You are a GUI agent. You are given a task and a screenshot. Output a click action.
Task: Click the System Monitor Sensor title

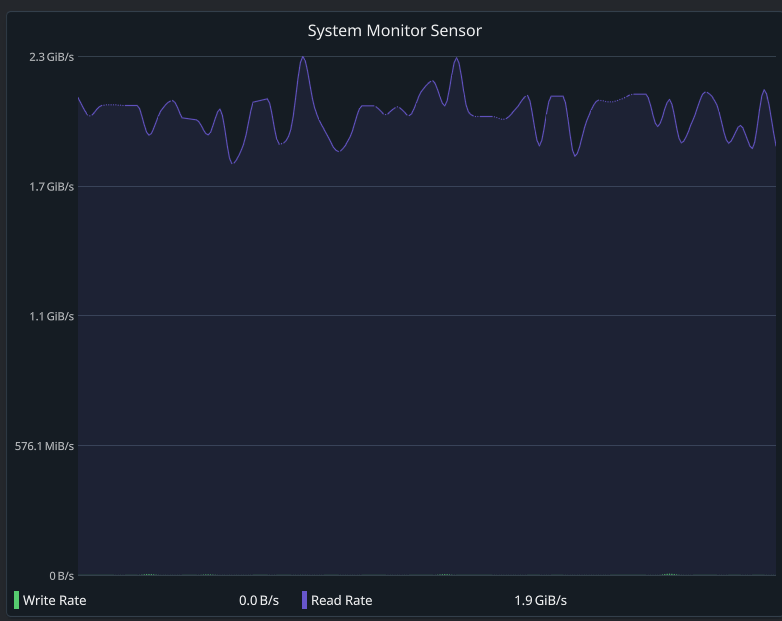pyautogui.click(x=394, y=31)
